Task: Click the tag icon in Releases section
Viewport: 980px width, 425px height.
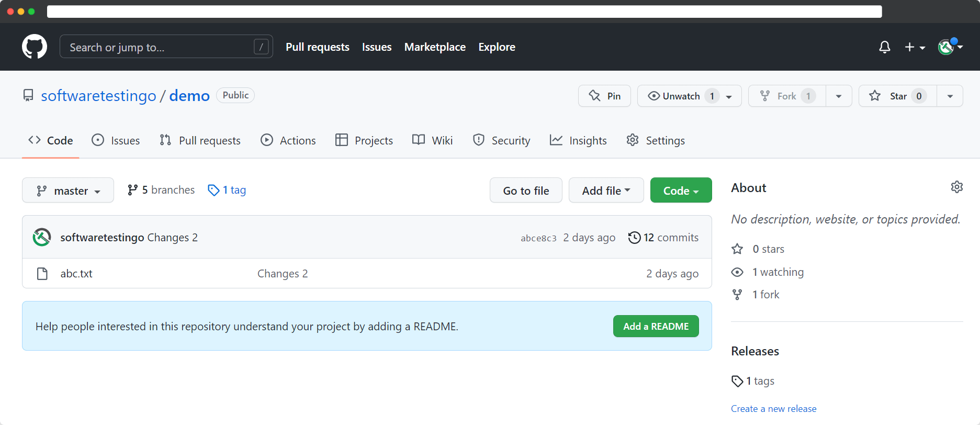Action: 737,381
